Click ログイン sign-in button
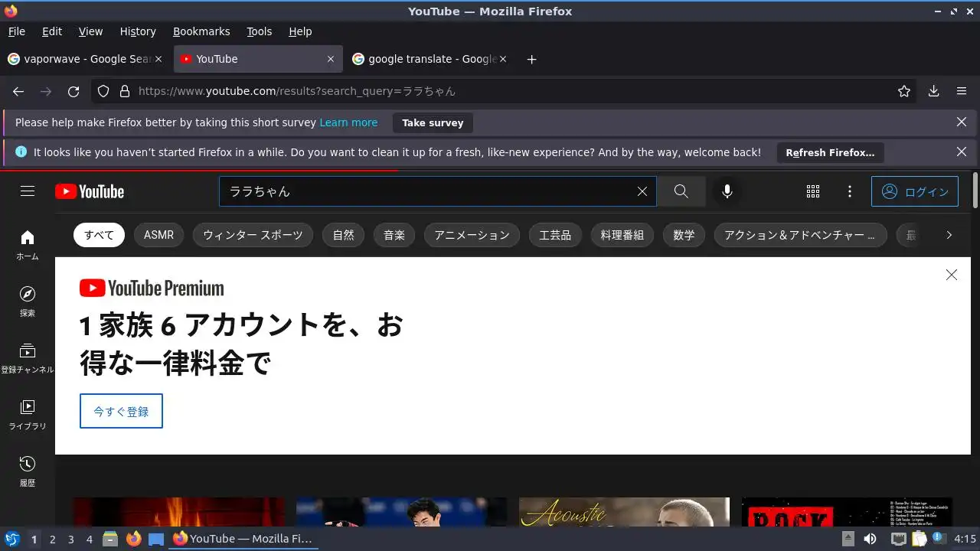 (x=915, y=191)
